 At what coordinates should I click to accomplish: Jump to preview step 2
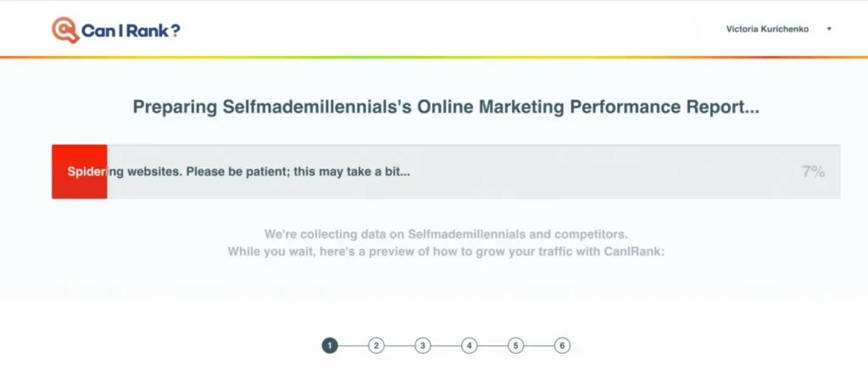[376, 345]
